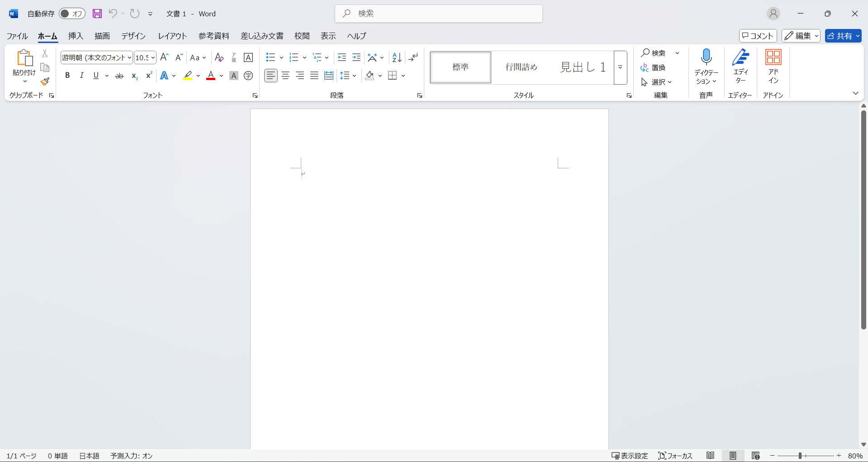Image resolution: width=868 pixels, height=462 pixels.
Task: Click the character shading icon
Action: pyautogui.click(x=234, y=76)
